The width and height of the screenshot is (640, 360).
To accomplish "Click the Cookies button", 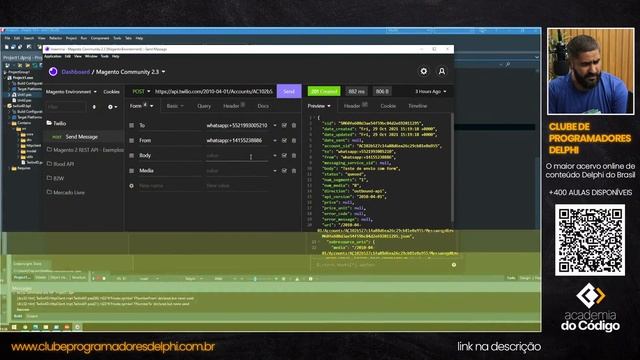I will 111,92.
